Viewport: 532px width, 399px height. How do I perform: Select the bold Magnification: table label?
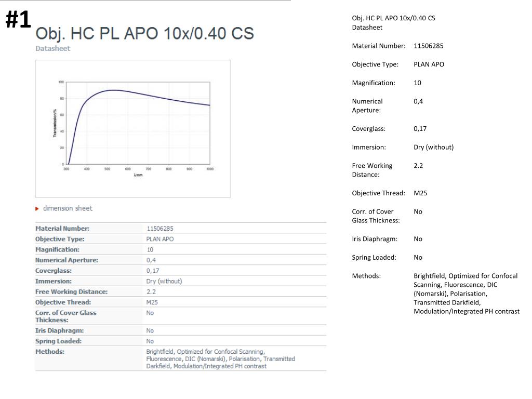click(x=57, y=250)
